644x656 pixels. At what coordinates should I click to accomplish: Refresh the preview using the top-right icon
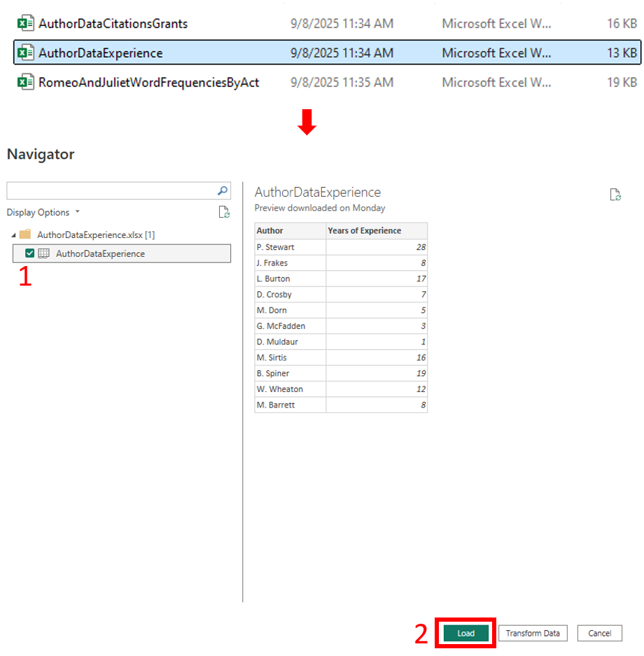(615, 195)
